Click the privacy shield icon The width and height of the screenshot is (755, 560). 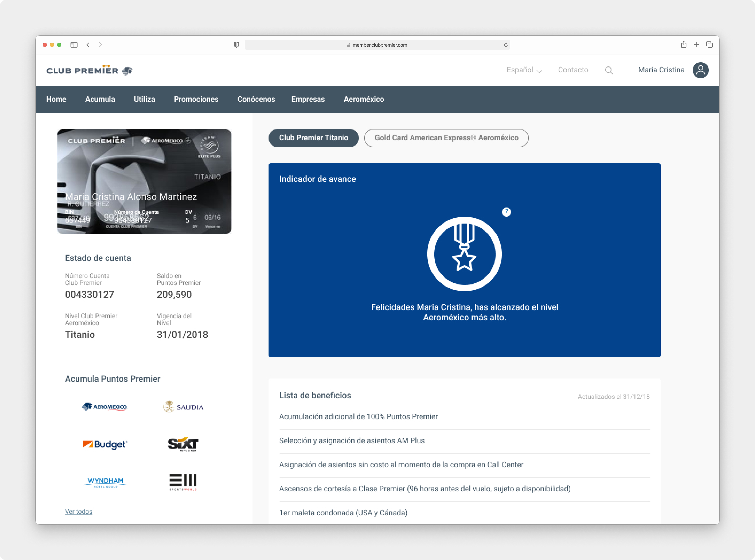coord(236,45)
